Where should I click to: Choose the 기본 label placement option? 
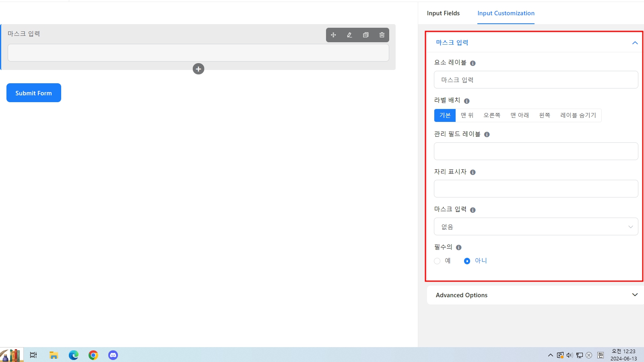445,115
